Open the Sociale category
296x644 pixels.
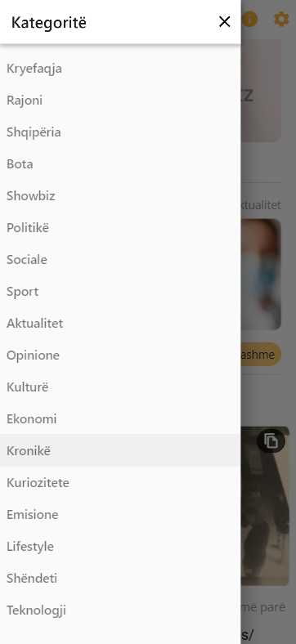120,260
